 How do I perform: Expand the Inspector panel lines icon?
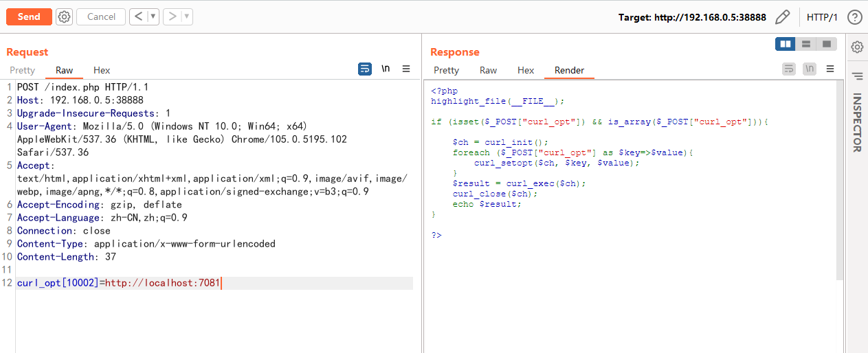[857, 76]
